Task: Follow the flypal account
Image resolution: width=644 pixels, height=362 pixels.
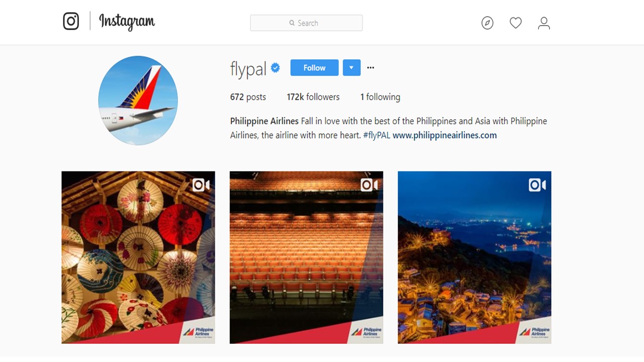Action: coord(314,68)
